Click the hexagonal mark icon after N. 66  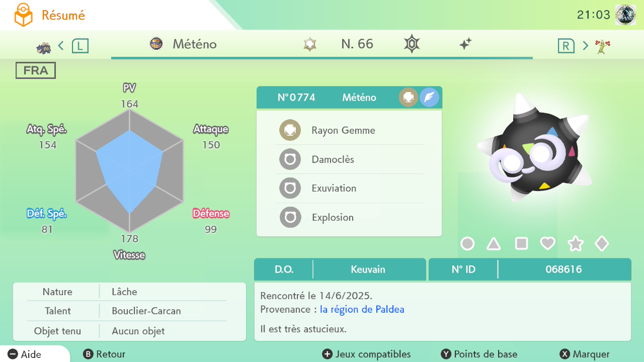click(x=412, y=44)
